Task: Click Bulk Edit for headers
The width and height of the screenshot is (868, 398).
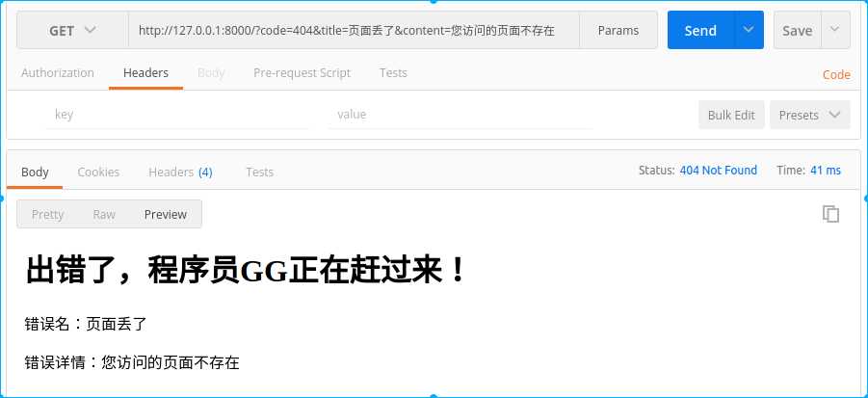Action: 731,115
